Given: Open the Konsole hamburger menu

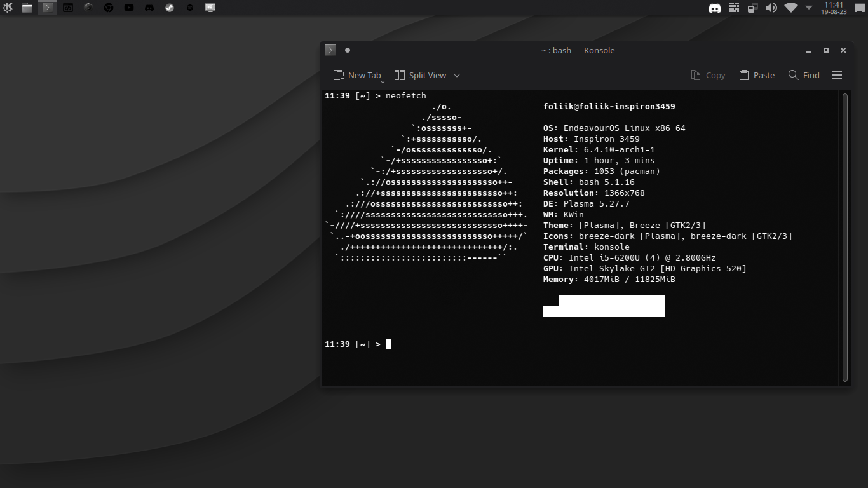Looking at the screenshot, I should tap(837, 75).
